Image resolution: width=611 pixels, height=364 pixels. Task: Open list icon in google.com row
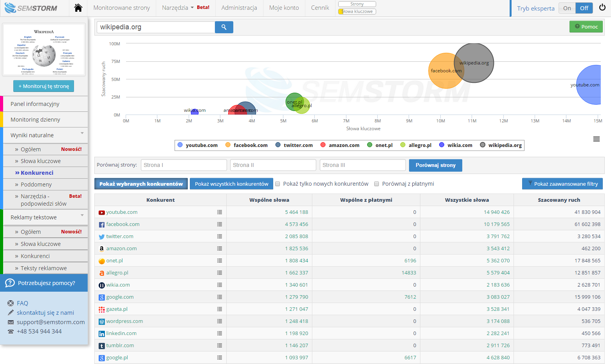click(x=220, y=297)
